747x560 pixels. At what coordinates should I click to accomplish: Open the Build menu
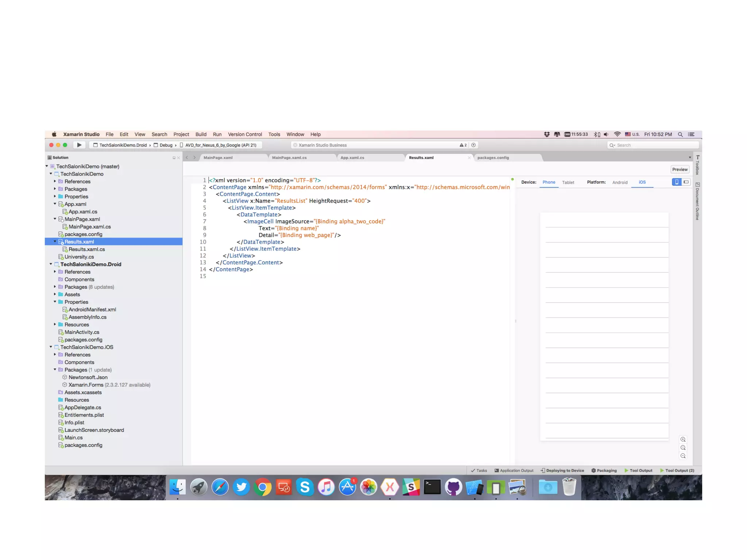coord(201,134)
